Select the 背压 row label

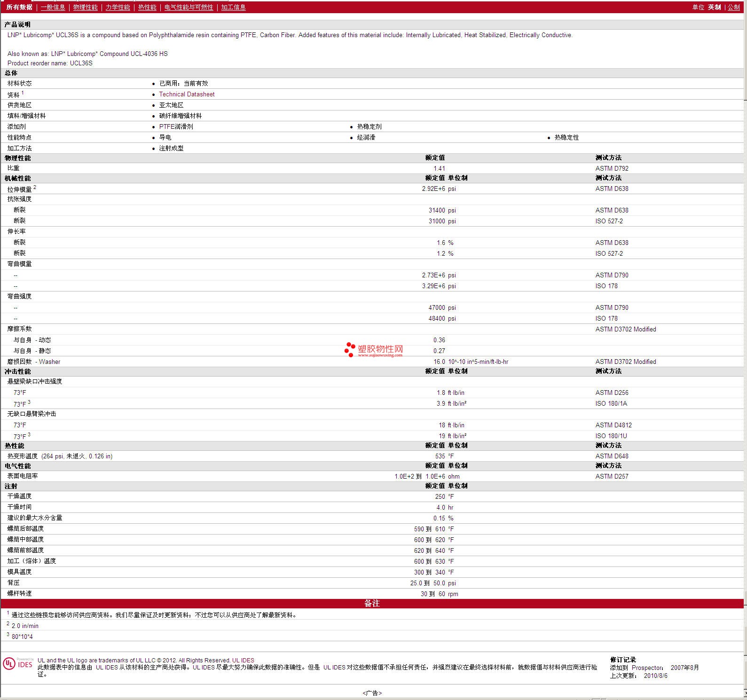click(x=13, y=582)
